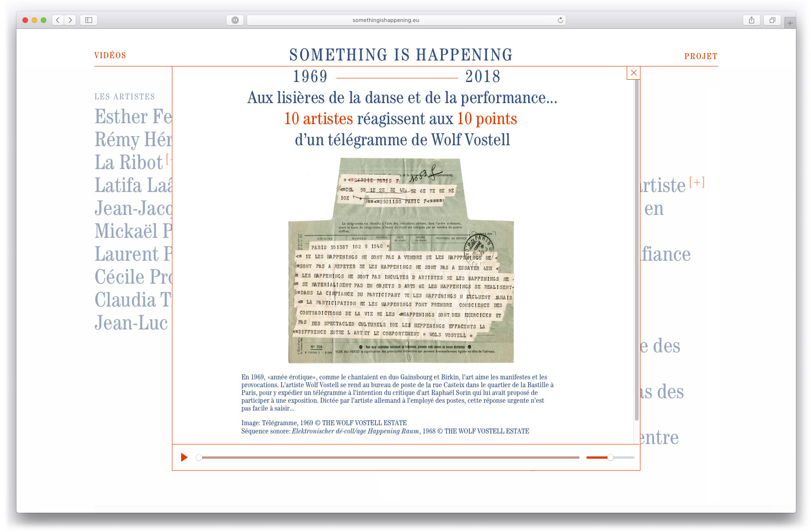The width and height of the screenshot is (811, 532).
Task: Close the telegram popup with the X
Action: point(633,73)
